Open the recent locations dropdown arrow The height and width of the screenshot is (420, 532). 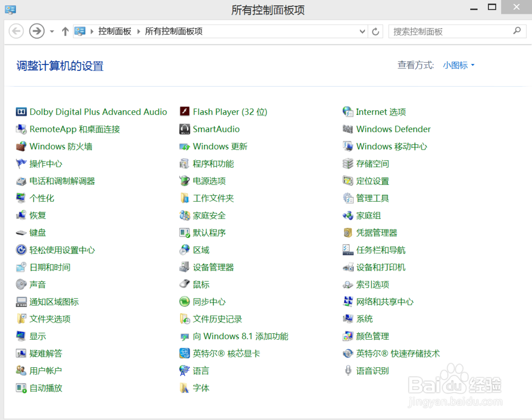coord(52,31)
